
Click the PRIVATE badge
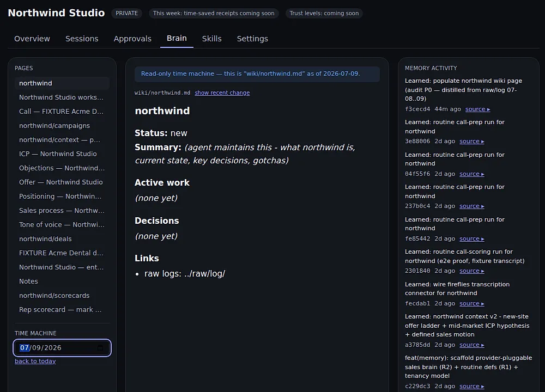point(126,13)
